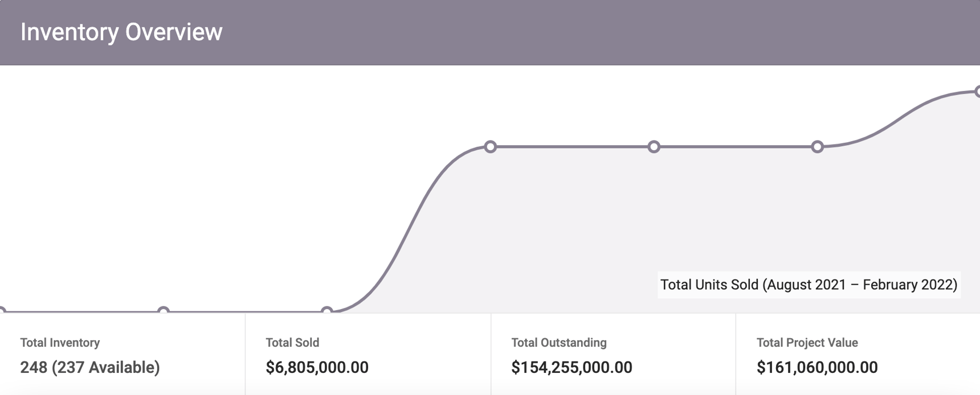The height and width of the screenshot is (395, 980).
Task: Click the leftmost data point at chart start
Action: coord(2,311)
